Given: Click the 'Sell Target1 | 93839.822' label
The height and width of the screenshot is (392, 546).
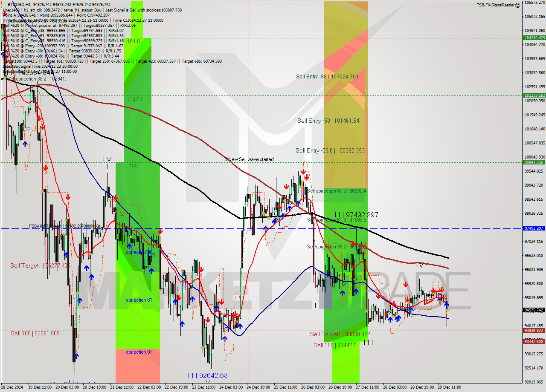Looking at the screenshot, I should (340, 334).
